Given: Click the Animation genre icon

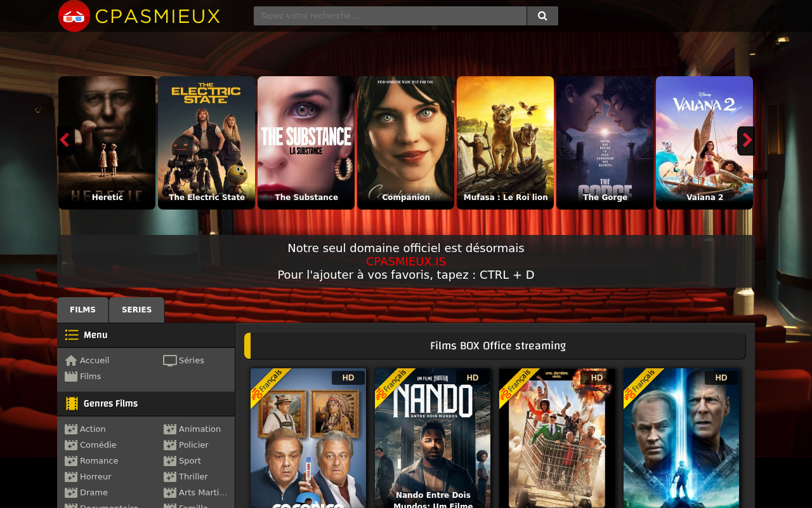Looking at the screenshot, I should (x=170, y=429).
